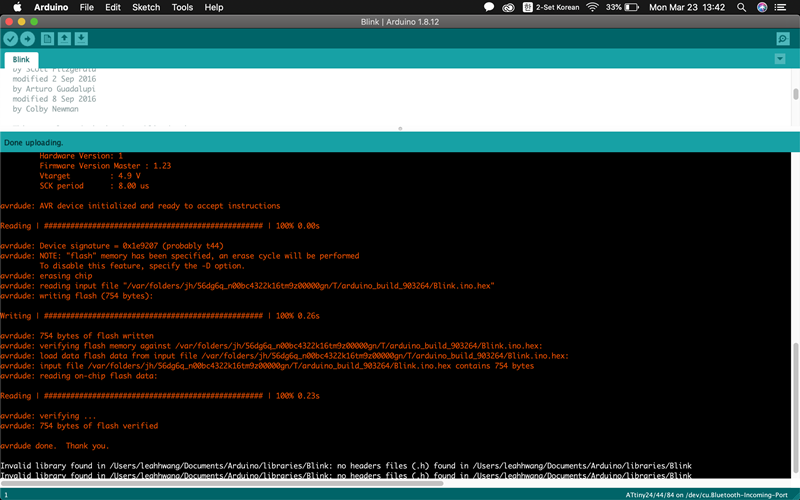Open the 2-Set Korean input source menu

pyautogui.click(x=551, y=7)
